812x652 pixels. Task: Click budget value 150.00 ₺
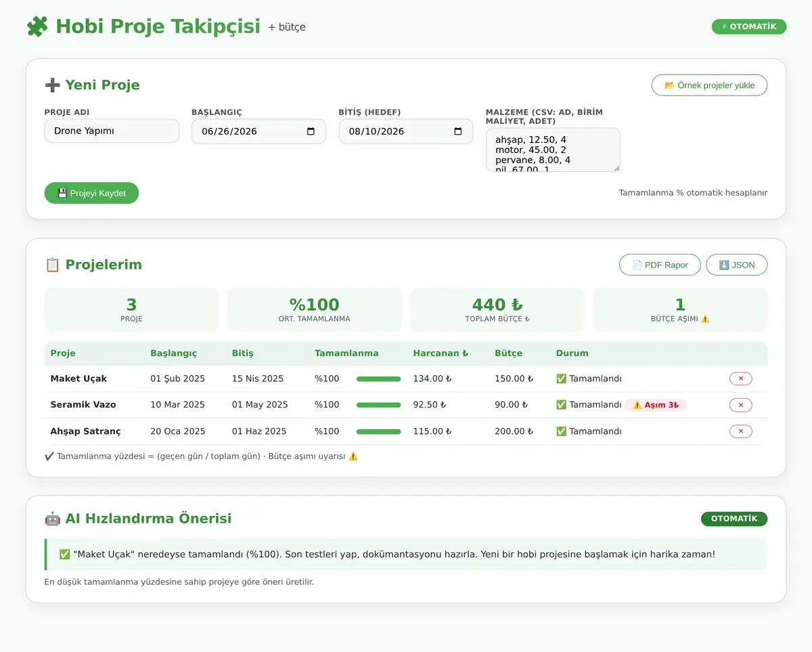click(514, 378)
